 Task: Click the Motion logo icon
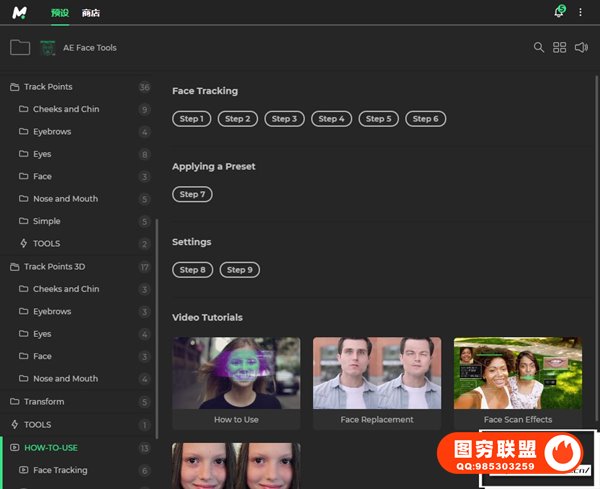tap(19, 13)
